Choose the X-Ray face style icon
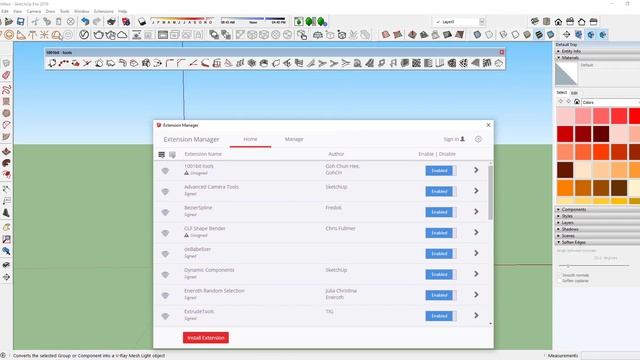The image size is (640, 360). click(x=477, y=35)
